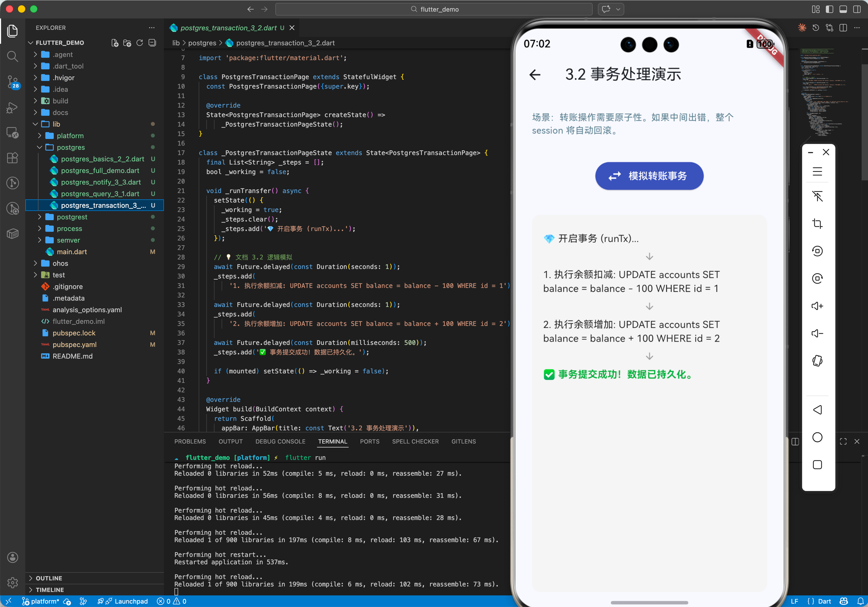Open the GITLENS panel tab
The height and width of the screenshot is (607, 868).
click(x=464, y=441)
